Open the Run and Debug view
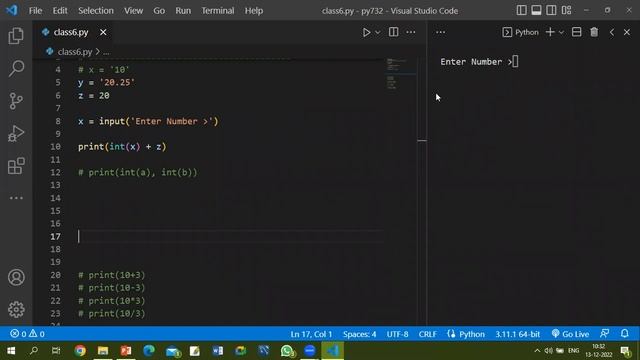Viewport: 640px width, 360px height. (16, 133)
